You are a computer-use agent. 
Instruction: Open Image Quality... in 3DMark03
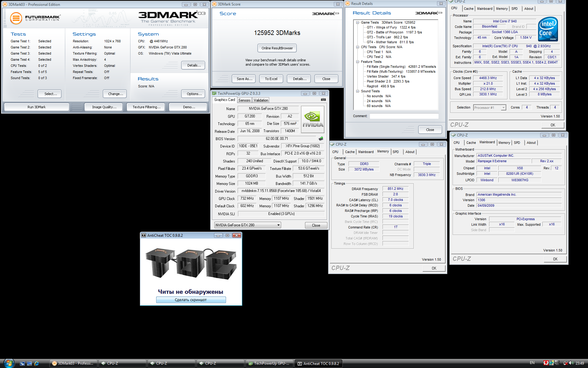click(104, 107)
